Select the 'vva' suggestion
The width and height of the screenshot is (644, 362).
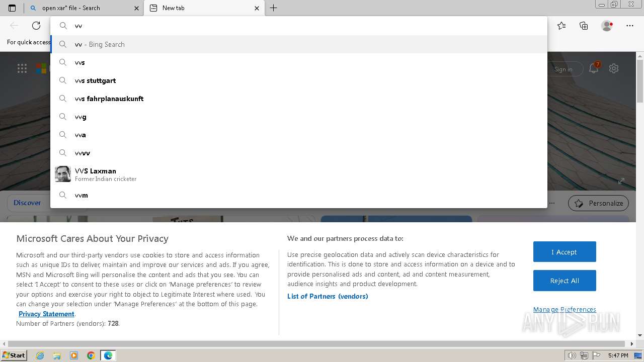299,135
